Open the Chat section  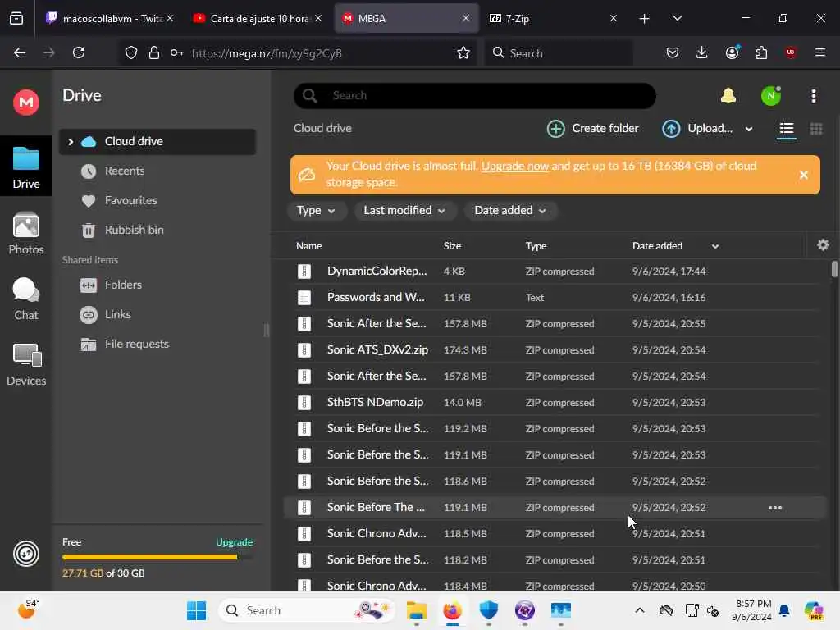(26, 299)
